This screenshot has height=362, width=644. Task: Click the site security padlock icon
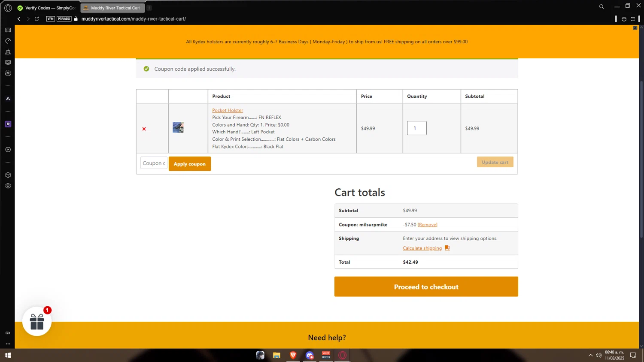click(x=76, y=19)
